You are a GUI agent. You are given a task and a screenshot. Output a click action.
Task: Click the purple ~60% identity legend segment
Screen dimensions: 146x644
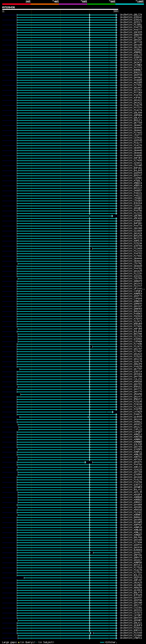[x=73, y=4]
